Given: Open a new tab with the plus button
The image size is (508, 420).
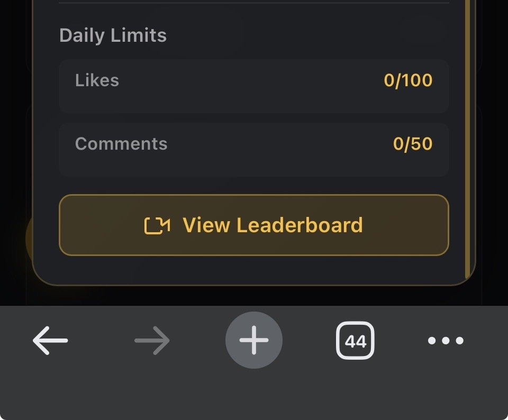Looking at the screenshot, I should pos(254,340).
